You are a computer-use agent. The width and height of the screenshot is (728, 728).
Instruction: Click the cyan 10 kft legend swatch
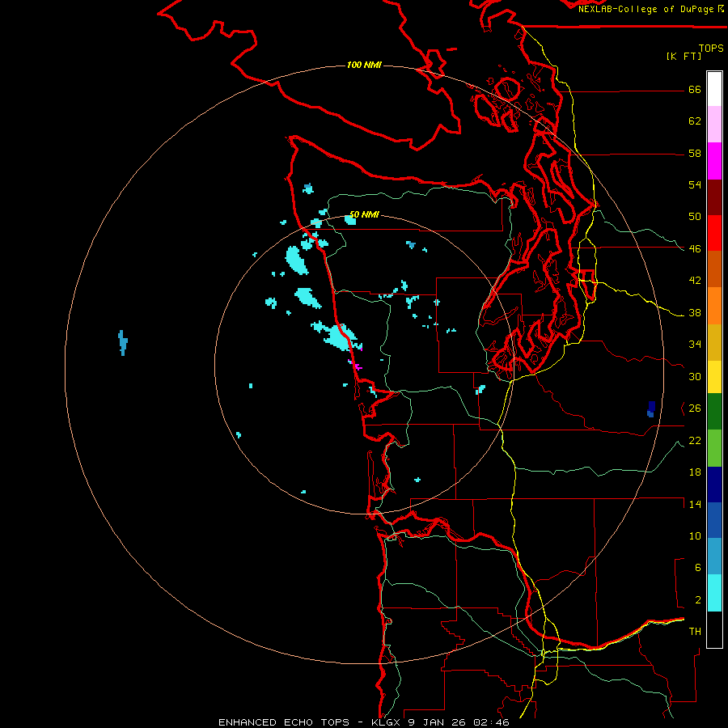pyautogui.click(x=714, y=593)
